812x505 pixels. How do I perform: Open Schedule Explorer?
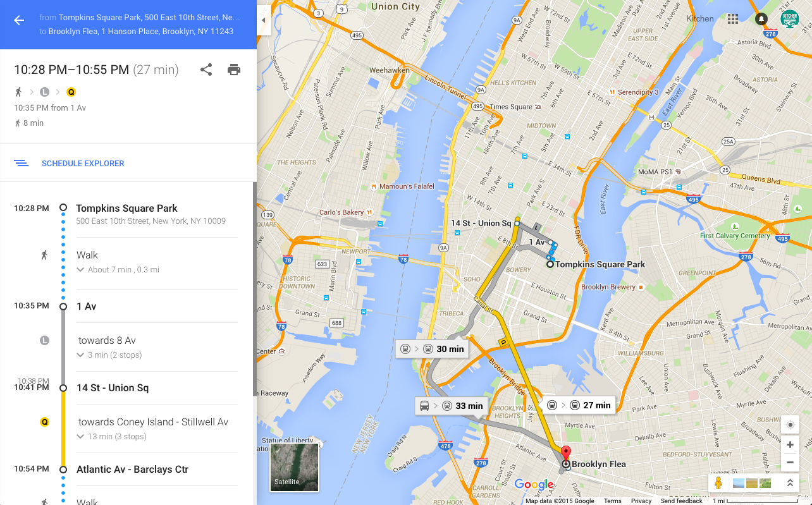[x=83, y=164]
